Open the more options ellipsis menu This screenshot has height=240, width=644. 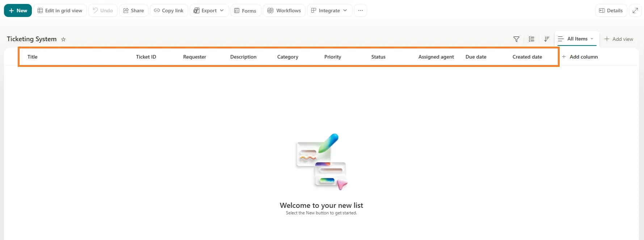pos(361,10)
